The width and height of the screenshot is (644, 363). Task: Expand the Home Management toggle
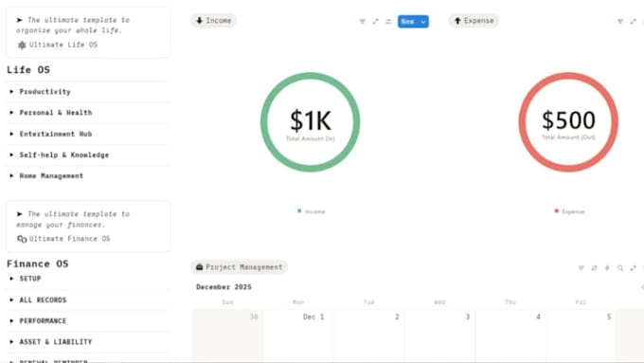point(11,176)
